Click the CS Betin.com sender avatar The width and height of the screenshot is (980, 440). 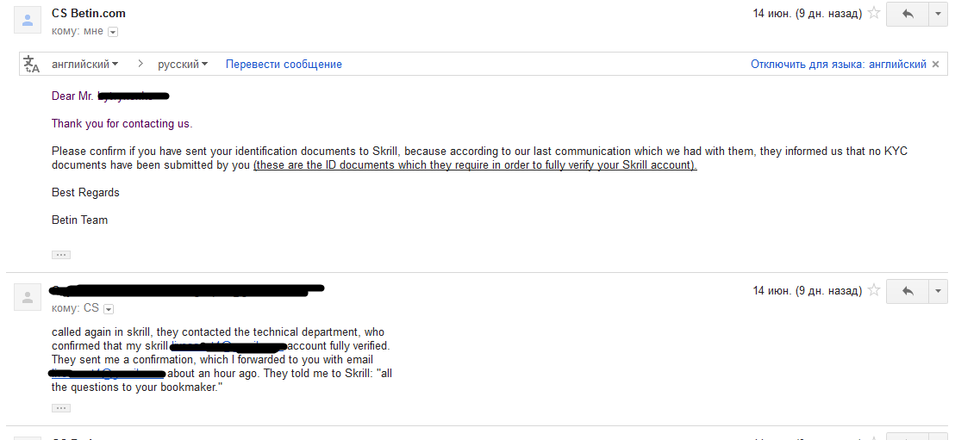[x=28, y=21]
